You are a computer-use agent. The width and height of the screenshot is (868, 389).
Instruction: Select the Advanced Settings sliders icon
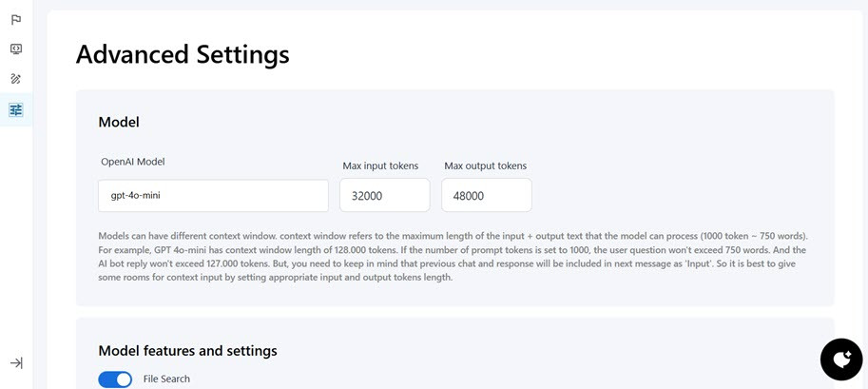click(x=16, y=110)
